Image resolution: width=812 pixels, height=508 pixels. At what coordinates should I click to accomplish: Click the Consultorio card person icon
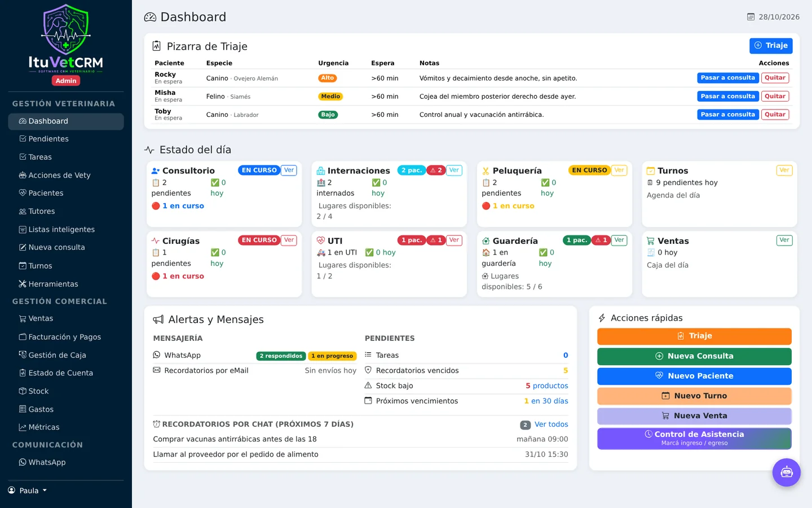coord(156,170)
